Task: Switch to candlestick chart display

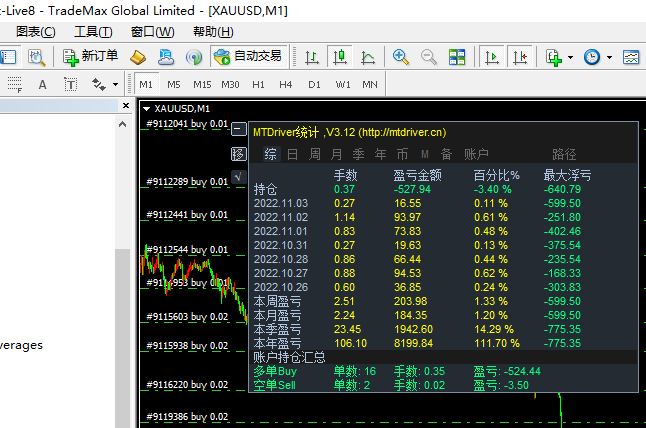Action: 340,56
